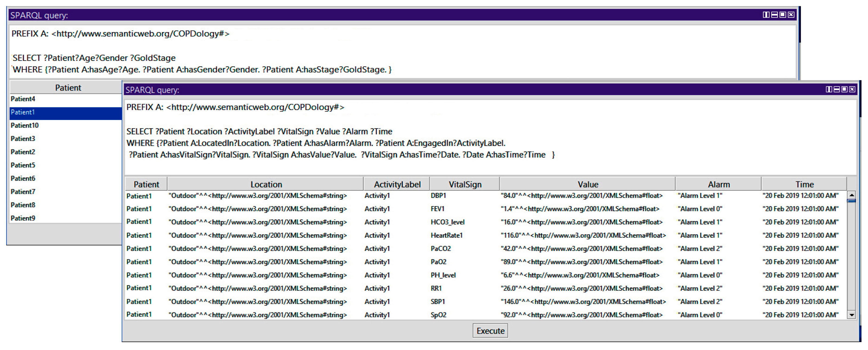This screenshot has height=350, width=868.
Task: Click the Alarm column header
Action: tap(719, 184)
